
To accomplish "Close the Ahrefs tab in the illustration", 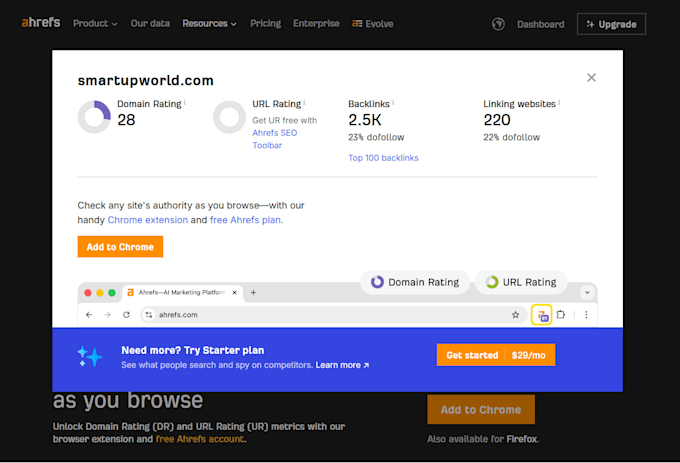I will click(235, 293).
